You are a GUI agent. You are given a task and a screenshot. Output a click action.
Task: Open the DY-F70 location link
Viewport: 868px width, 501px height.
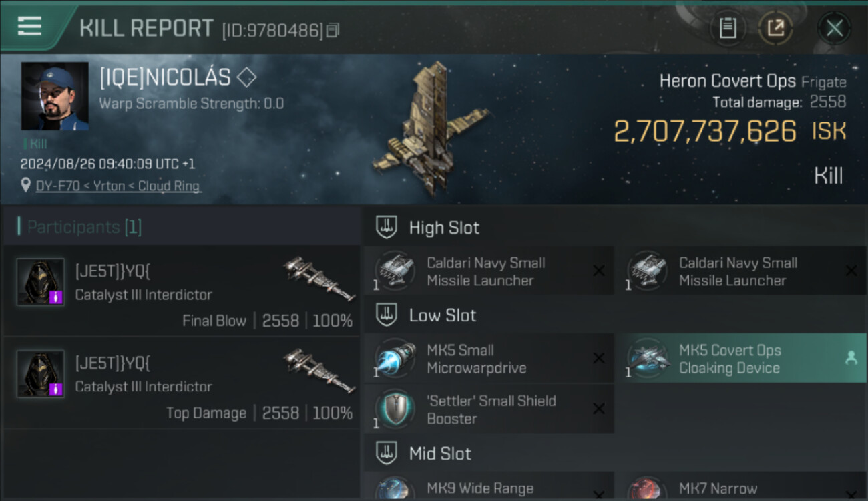[118, 186]
